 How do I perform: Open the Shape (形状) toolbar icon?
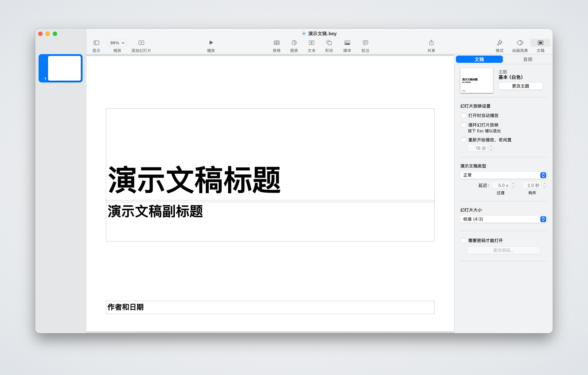point(329,43)
